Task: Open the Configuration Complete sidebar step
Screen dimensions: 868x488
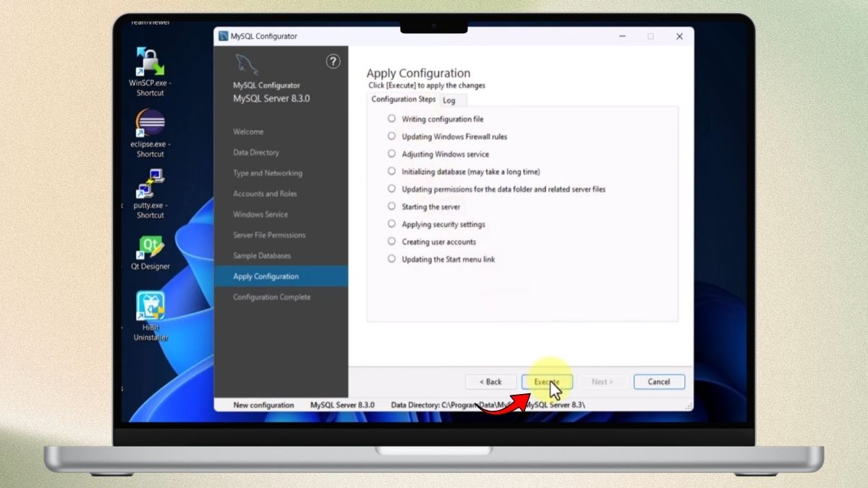Action: (x=272, y=297)
